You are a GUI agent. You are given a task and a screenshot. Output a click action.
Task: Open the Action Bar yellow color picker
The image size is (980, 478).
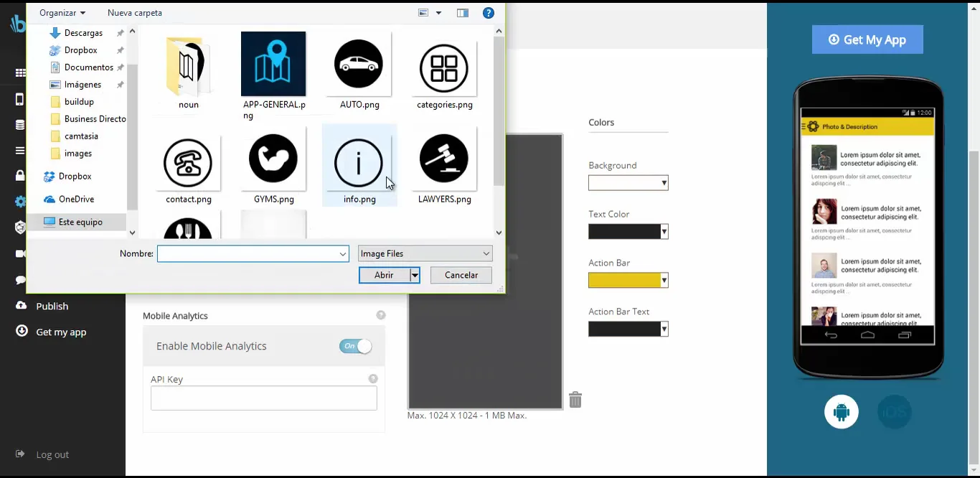[628, 281]
